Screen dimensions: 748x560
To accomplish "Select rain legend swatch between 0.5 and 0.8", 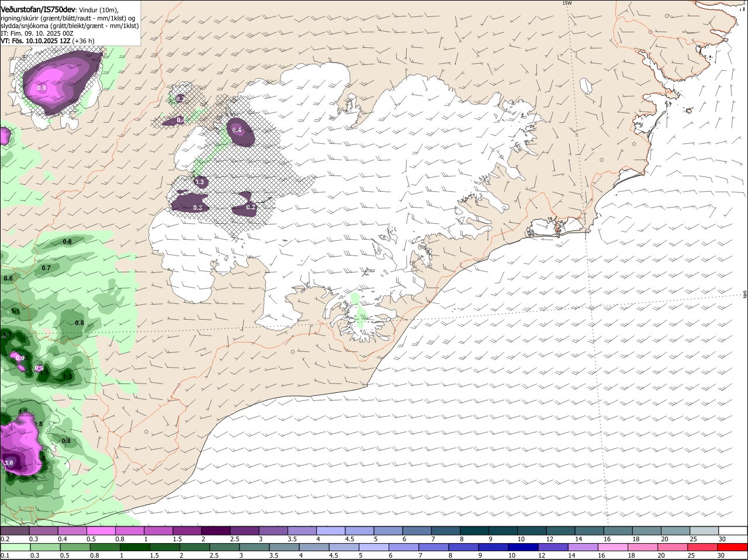I will (75, 548).
